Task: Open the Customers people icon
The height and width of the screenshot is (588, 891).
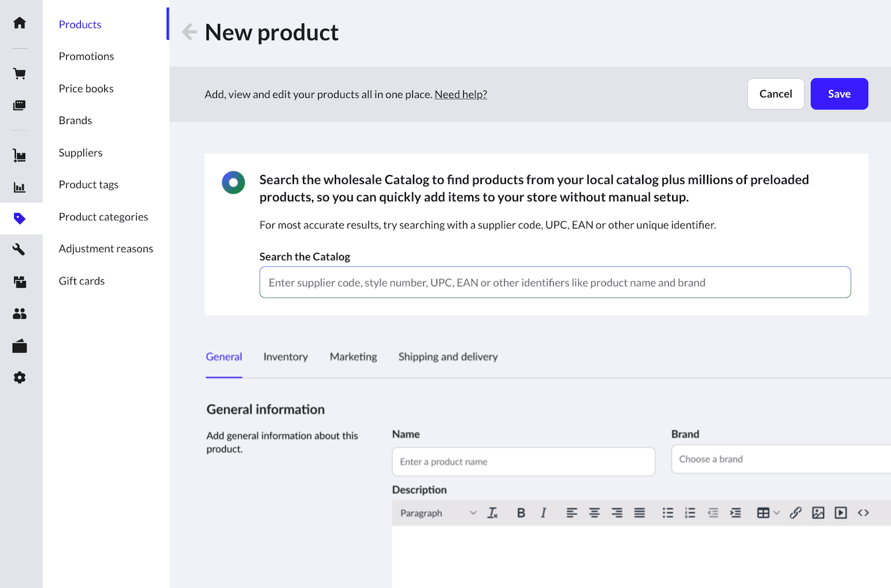Action: click(20, 314)
